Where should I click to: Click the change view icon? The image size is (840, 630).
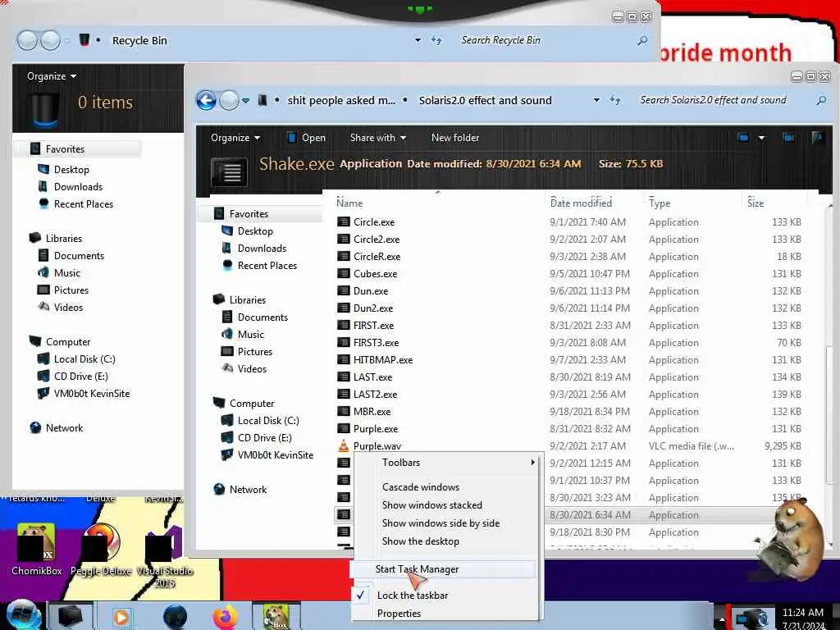coord(743,138)
